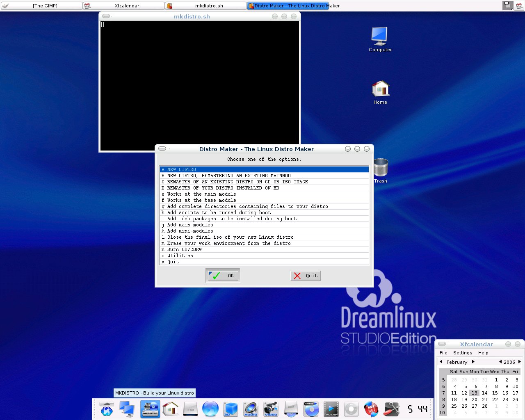Open the VIDEO camcorder dock icon

click(x=271, y=409)
